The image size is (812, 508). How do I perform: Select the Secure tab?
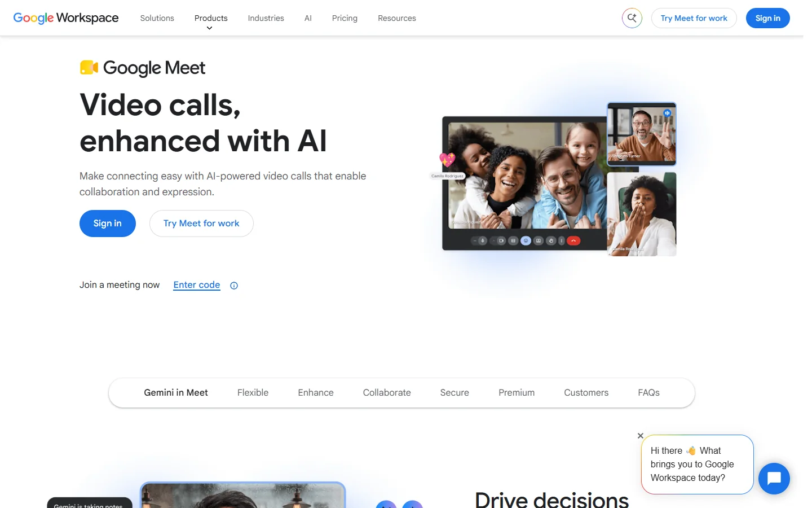tap(454, 393)
